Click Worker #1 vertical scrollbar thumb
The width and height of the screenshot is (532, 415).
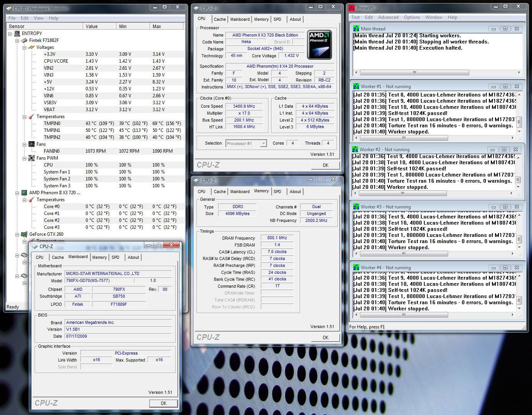click(x=519, y=122)
